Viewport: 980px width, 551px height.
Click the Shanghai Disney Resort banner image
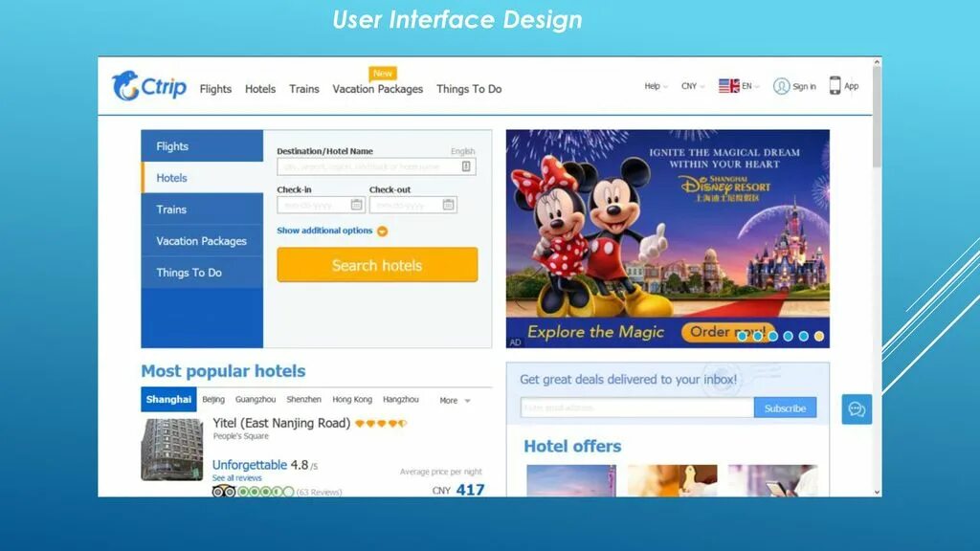(667, 238)
